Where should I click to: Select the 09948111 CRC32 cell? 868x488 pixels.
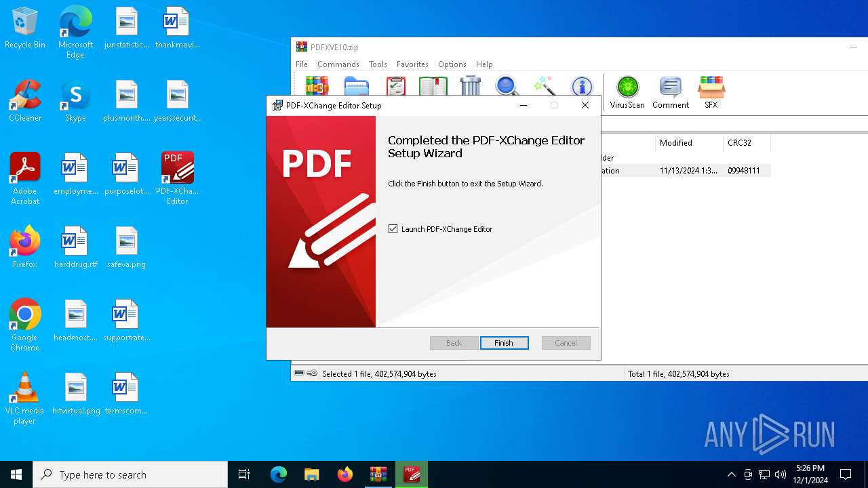pos(744,171)
